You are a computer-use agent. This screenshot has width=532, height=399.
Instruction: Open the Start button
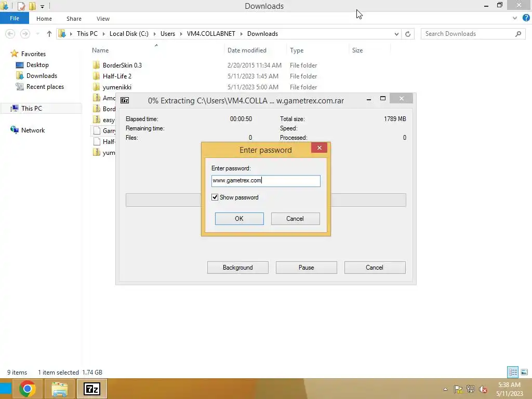click(5, 389)
